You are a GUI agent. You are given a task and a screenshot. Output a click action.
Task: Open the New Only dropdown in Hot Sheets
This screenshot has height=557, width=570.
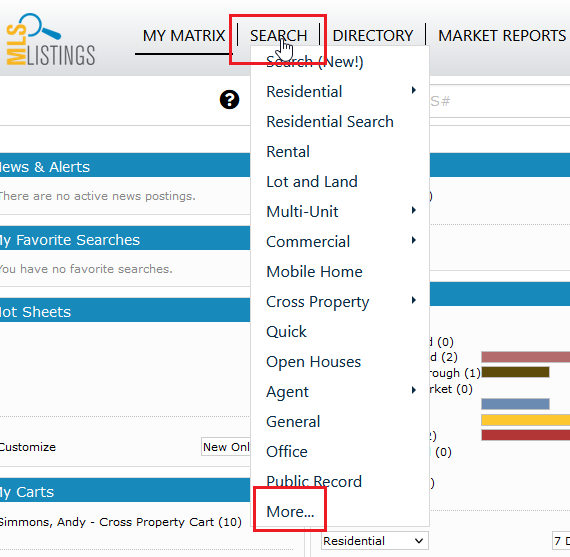[225, 447]
